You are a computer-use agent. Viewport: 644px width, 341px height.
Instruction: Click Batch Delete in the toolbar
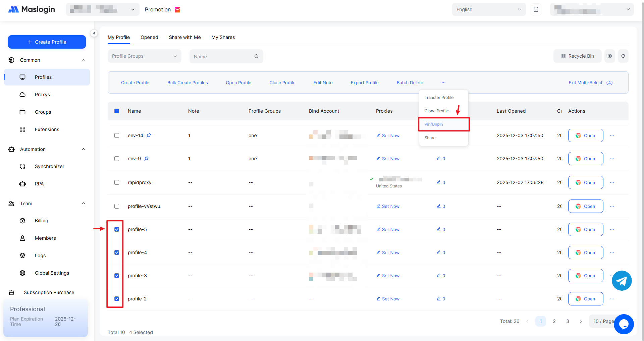[410, 82]
